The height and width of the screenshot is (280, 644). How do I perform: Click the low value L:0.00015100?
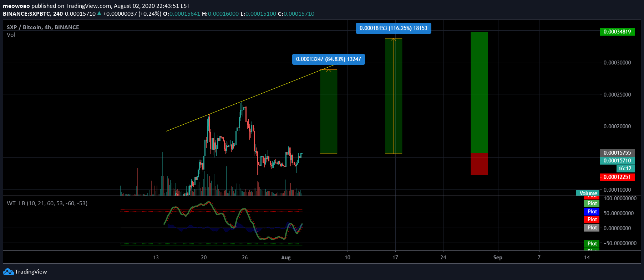(258, 14)
